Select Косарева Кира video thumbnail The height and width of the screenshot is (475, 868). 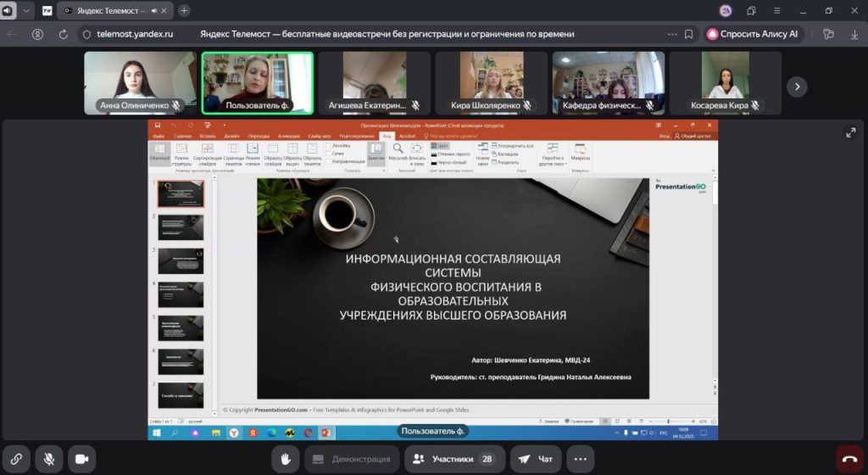click(x=725, y=83)
